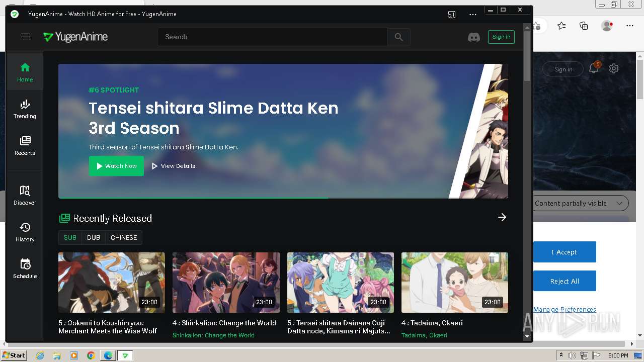This screenshot has width=644, height=362.
Task: Open Recents in the sidebar
Action: tap(25, 146)
